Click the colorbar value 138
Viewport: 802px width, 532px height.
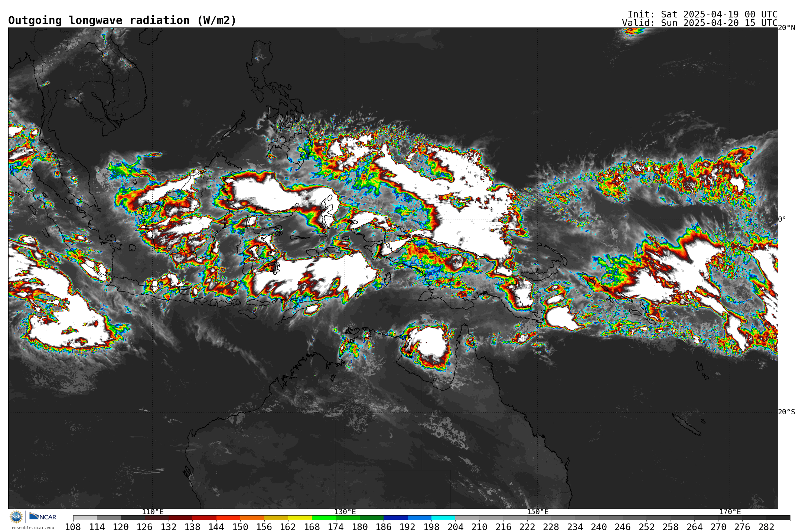coord(192,527)
